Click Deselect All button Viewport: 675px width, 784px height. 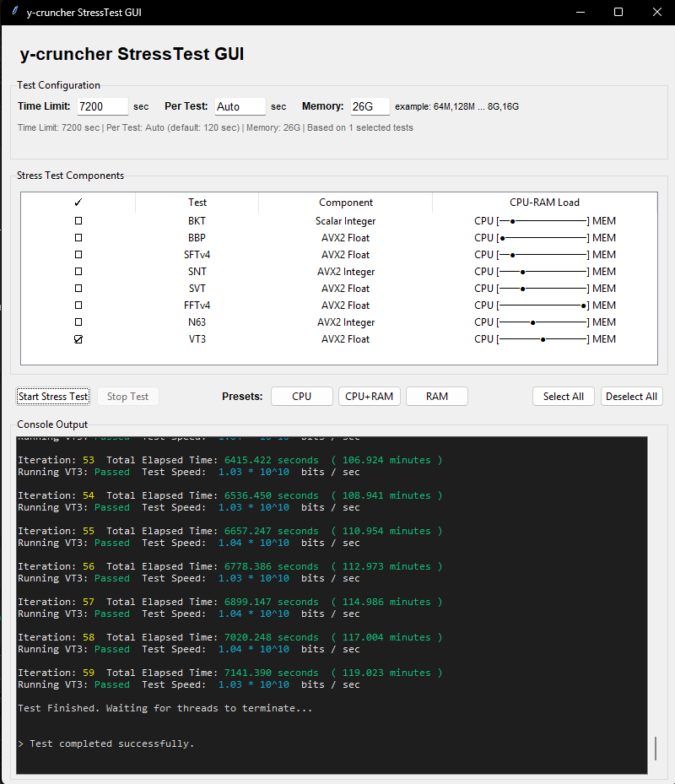[x=631, y=397]
